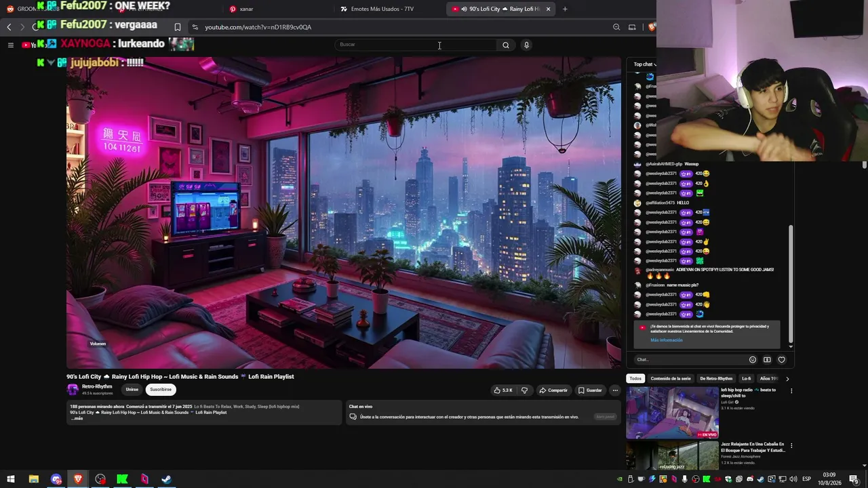Screen dimensions: 868x488
Task: Send a heart reaction in chat
Action: pos(781,360)
